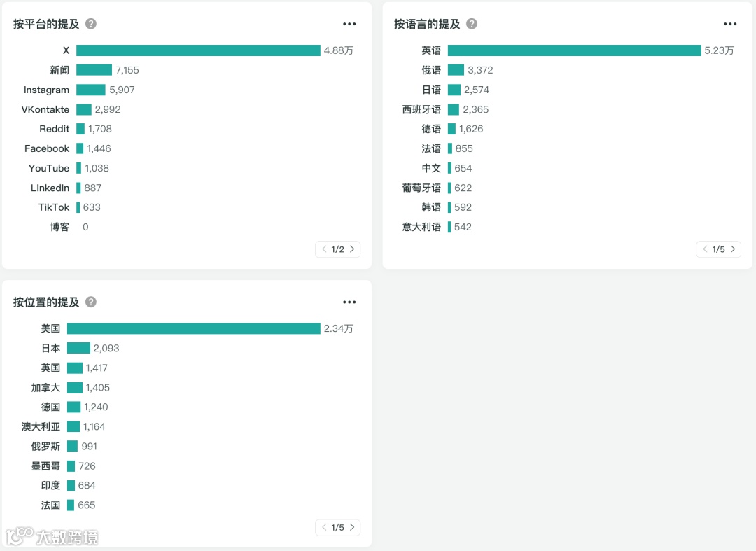Go to previous page of location chart

[x=324, y=527]
